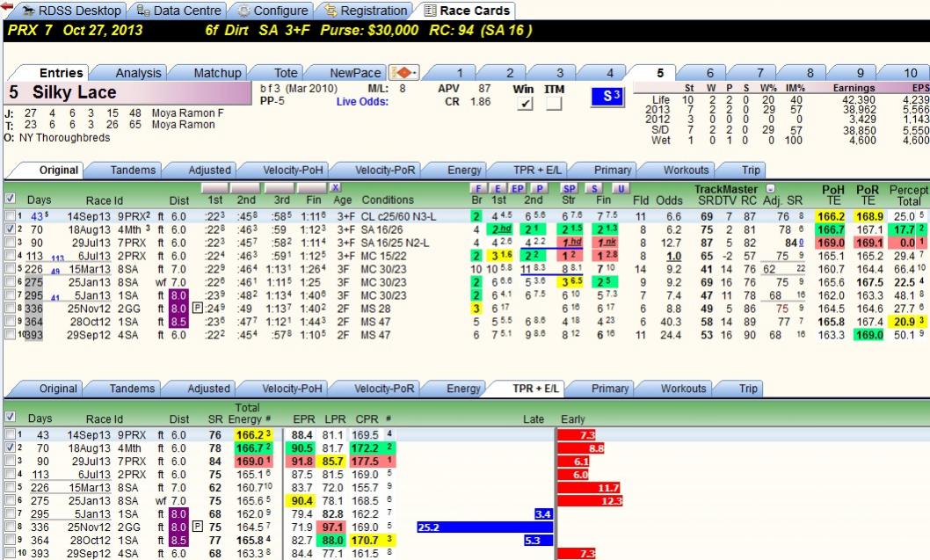This screenshot has height=560, width=930.
Task: Open the lower Primary tab
Action: click(610, 389)
